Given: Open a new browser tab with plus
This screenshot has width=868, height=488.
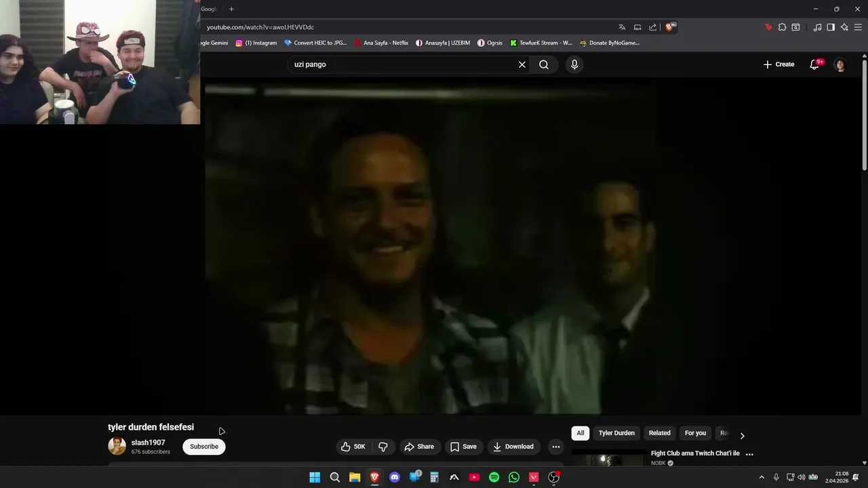Looking at the screenshot, I should (231, 9).
